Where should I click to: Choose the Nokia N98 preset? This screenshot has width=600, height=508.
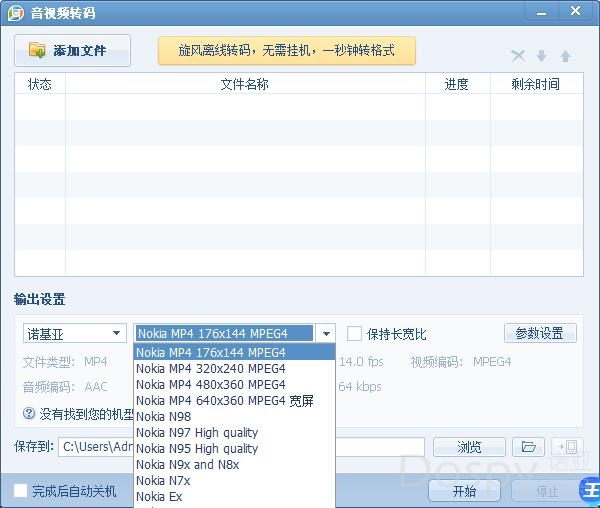(234, 417)
